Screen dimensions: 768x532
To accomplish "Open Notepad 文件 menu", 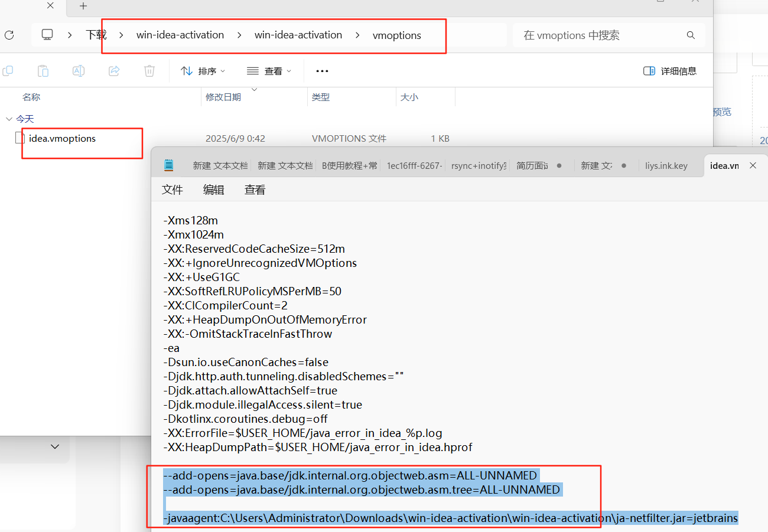I will [x=173, y=190].
